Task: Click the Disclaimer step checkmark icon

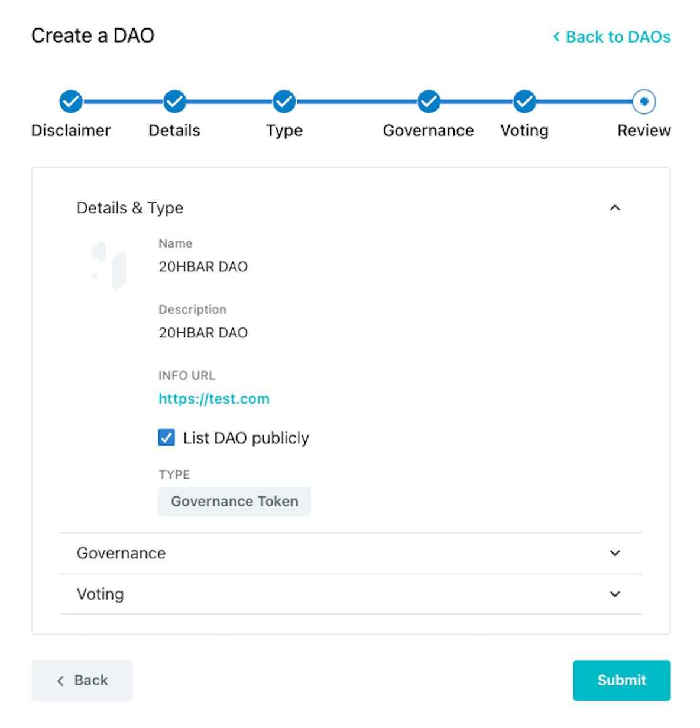Action: pos(71,102)
